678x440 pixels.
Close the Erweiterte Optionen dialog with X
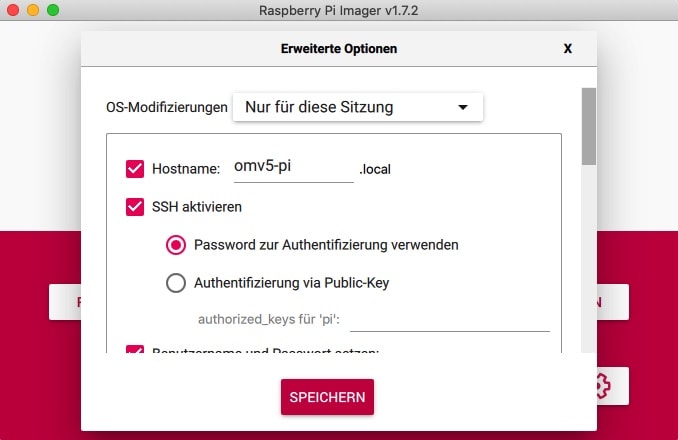[568, 48]
